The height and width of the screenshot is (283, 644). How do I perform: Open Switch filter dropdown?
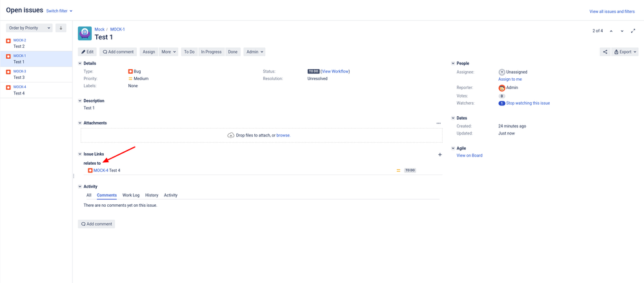click(x=59, y=11)
